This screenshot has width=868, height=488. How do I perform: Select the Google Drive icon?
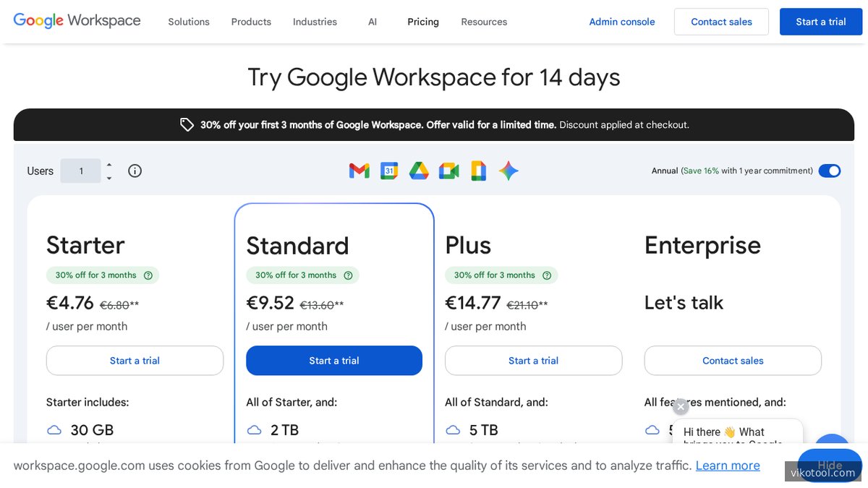419,171
